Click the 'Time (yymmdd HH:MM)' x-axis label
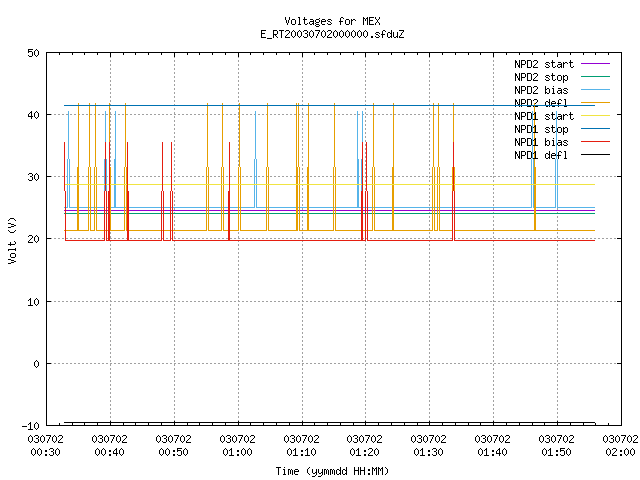 332,471
